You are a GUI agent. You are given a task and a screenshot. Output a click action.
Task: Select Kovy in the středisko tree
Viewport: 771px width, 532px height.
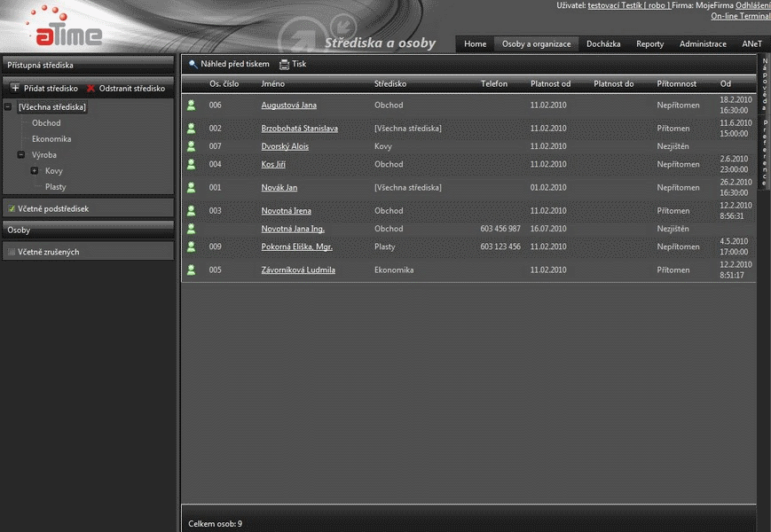click(53, 171)
